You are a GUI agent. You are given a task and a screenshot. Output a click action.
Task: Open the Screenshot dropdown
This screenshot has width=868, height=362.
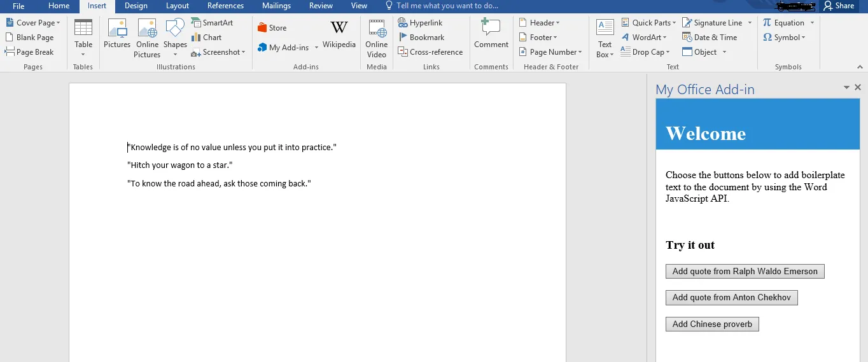tap(218, 52)
